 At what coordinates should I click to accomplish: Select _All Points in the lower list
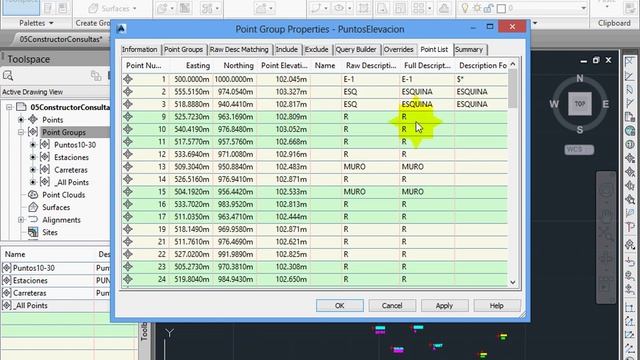coord(30,306)
